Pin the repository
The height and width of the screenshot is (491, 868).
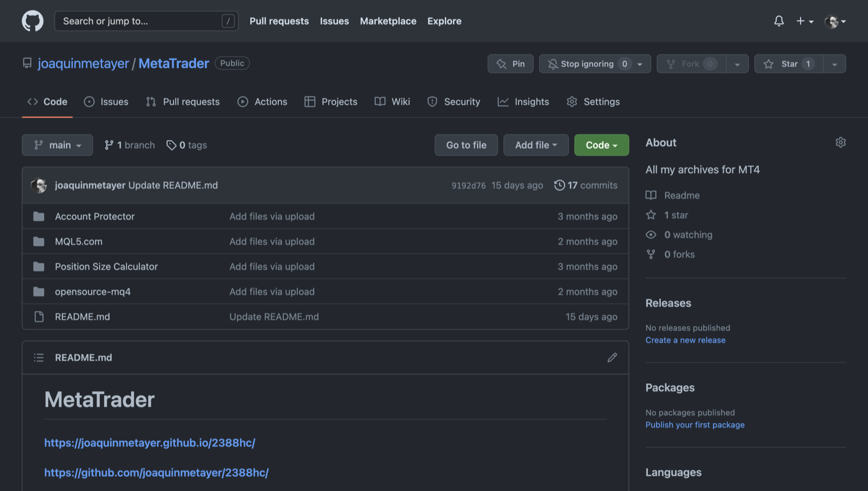pyautogui.click(x=510, y=64)
